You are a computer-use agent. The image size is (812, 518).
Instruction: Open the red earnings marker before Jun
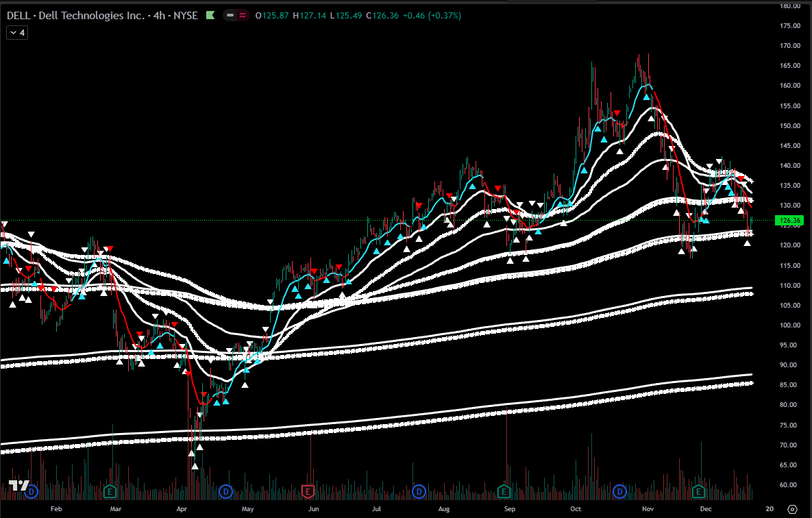[x=308, y=491]
